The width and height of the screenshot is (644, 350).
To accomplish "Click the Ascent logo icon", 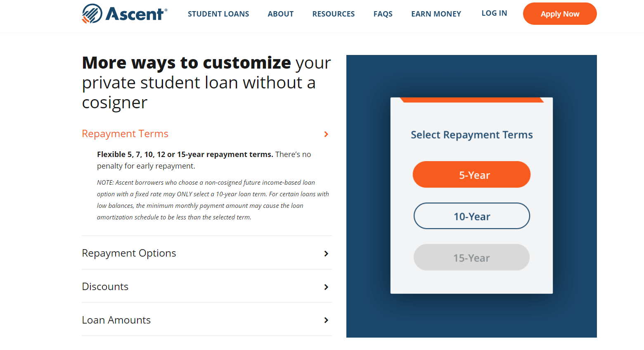I will [92, 13].
